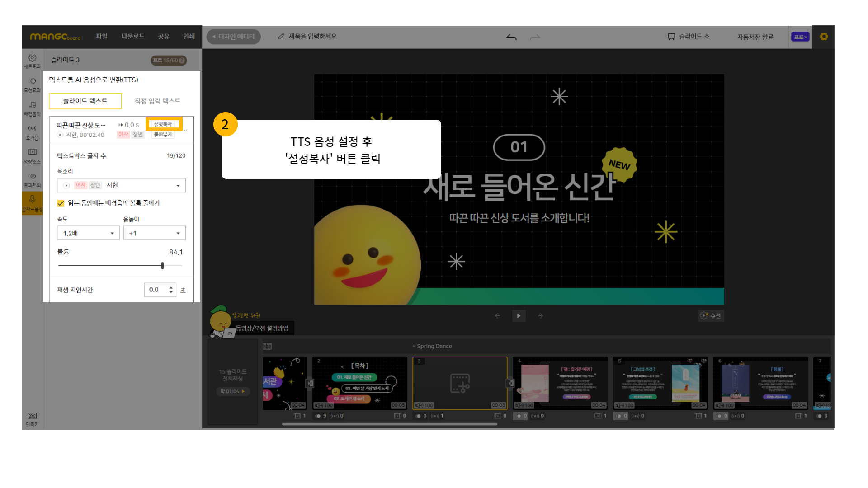868x488 pixels.
Task: Click slide 4 volume 100 speaker icon
Action: 524,405
